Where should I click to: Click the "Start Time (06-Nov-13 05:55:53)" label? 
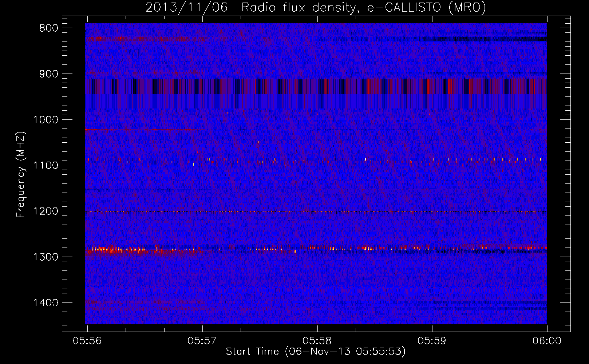[x=315, y=352]
